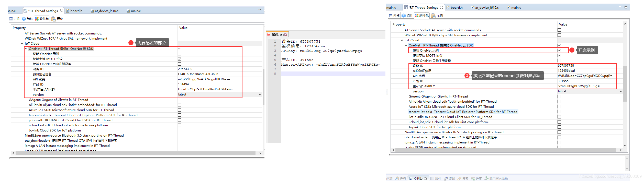Open the 内核 kernel icon in right window
This screenshot has height=181, width=644.
point(391,16)
